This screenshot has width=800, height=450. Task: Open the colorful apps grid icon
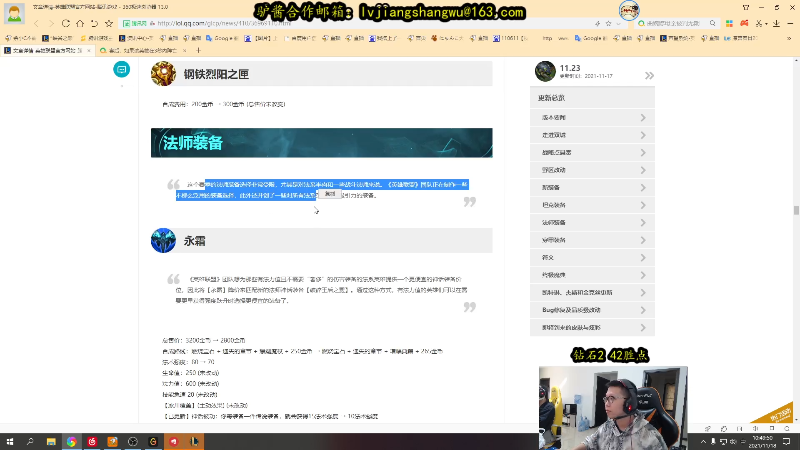coord(729,23)
